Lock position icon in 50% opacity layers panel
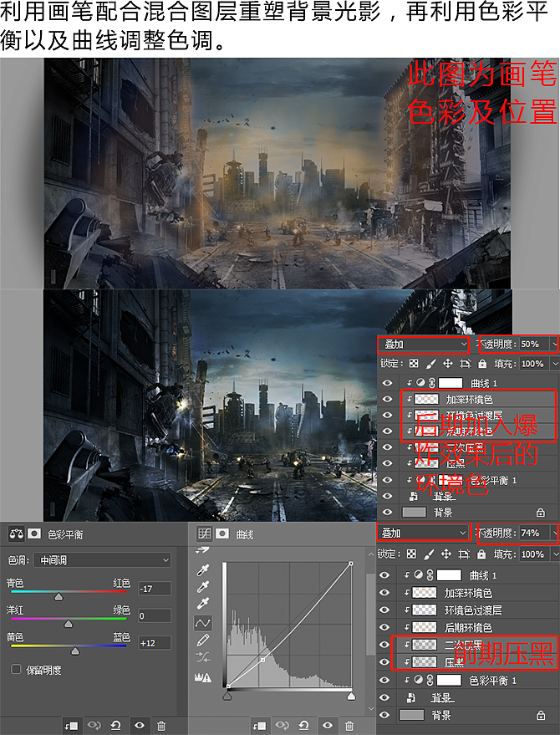The height and width of the screenshot is (735, 560). pyautogui.click(x=447, y=364)
